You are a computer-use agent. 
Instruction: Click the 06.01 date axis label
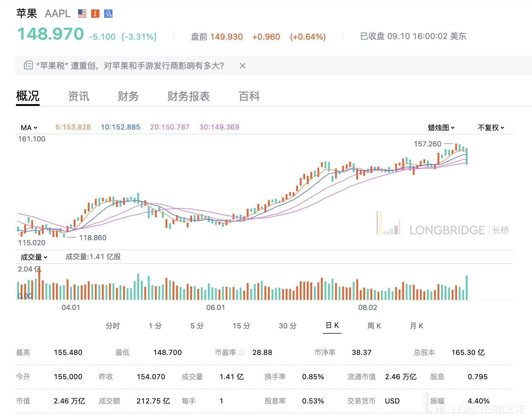(216, 307)
